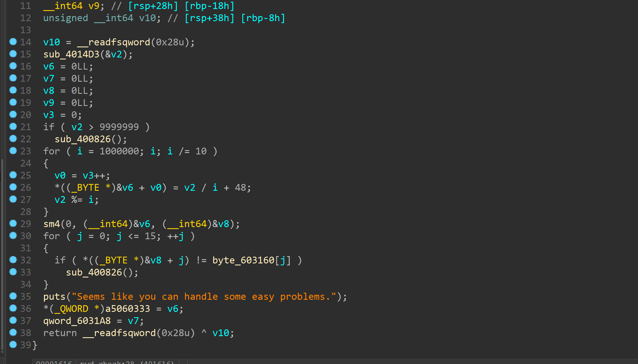Click breakpoint marker beside line 21
The width and height of the screenshot is (638, 364).
(13, 126)
